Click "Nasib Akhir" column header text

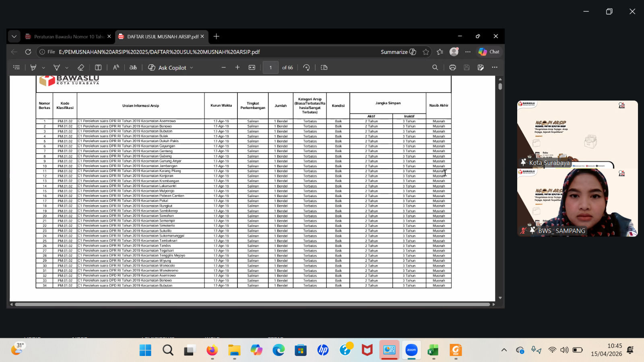click(439, 105)
